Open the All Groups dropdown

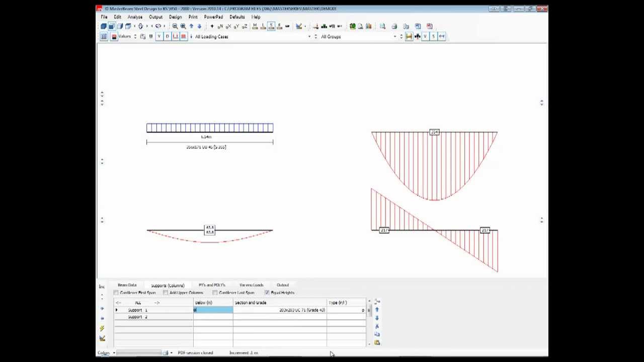pos(395,37)
